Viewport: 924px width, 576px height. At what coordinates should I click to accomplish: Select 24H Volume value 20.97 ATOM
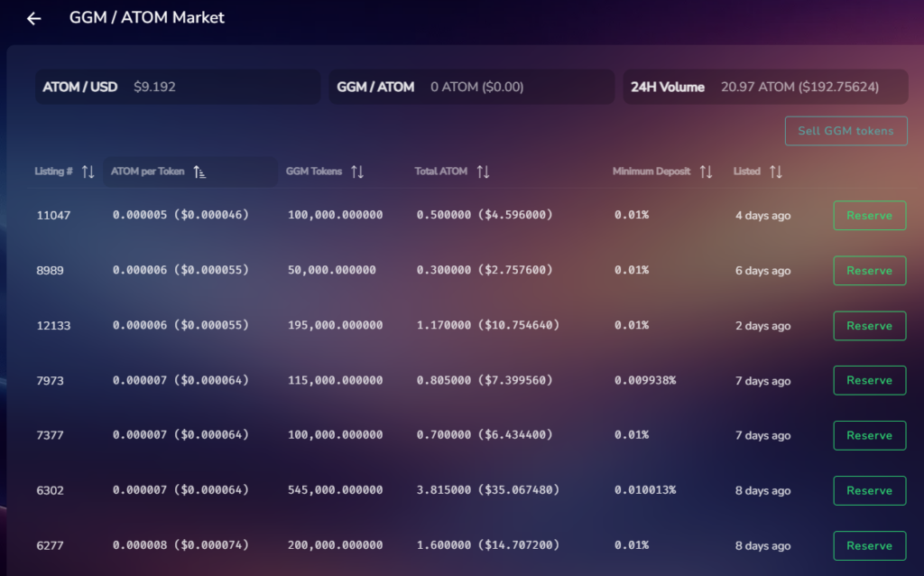pos(799,87)
